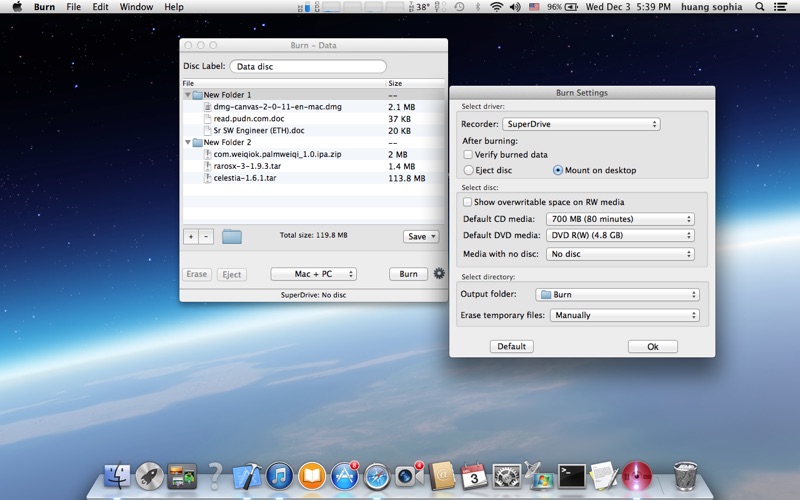Click the Disc Label text field
This screenshot has width=800, height=500.
(308, 66)
